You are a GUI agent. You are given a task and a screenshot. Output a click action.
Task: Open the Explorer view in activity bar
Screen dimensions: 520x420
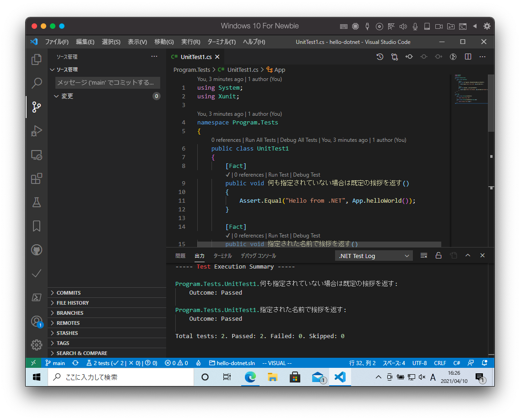click(37, 59)
